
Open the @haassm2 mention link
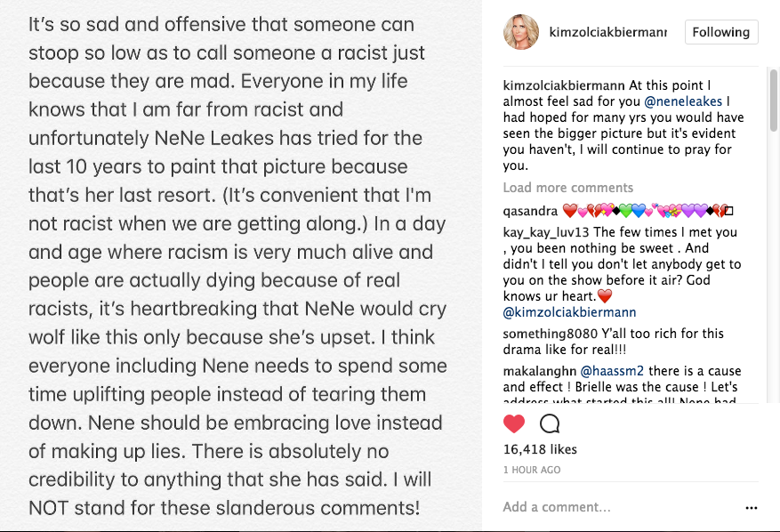tap(612, 371)
